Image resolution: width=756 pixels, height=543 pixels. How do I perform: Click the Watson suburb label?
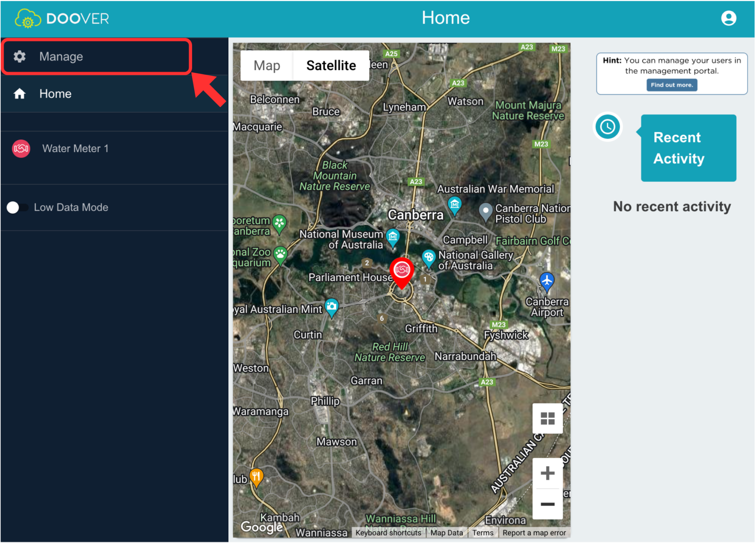coord(465,101)
